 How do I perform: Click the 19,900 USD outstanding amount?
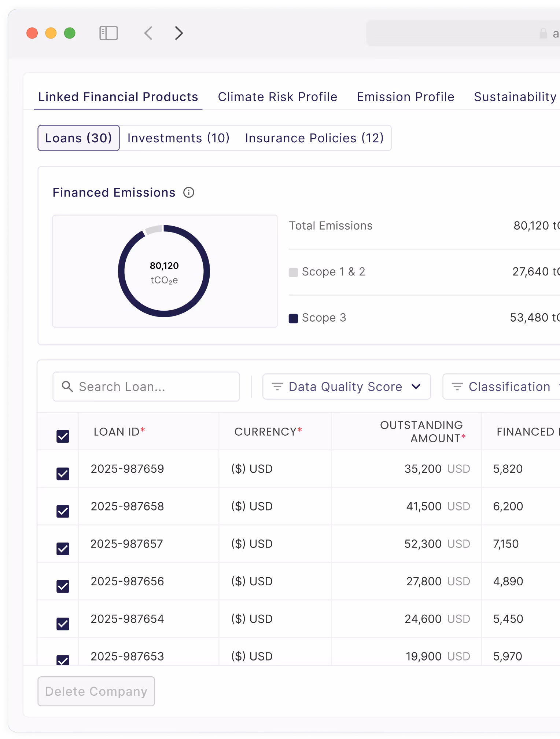click(438, 656)
